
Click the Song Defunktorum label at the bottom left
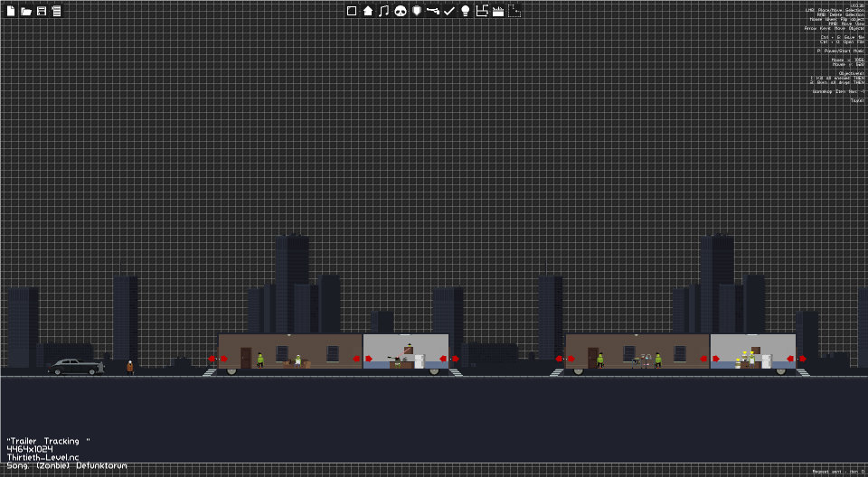67,466
